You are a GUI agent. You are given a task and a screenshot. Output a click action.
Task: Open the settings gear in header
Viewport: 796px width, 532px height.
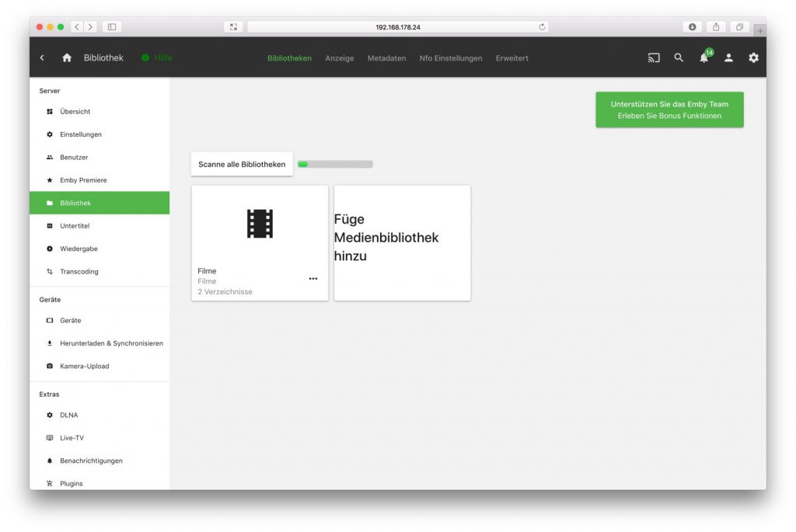[x=753, y=57]
